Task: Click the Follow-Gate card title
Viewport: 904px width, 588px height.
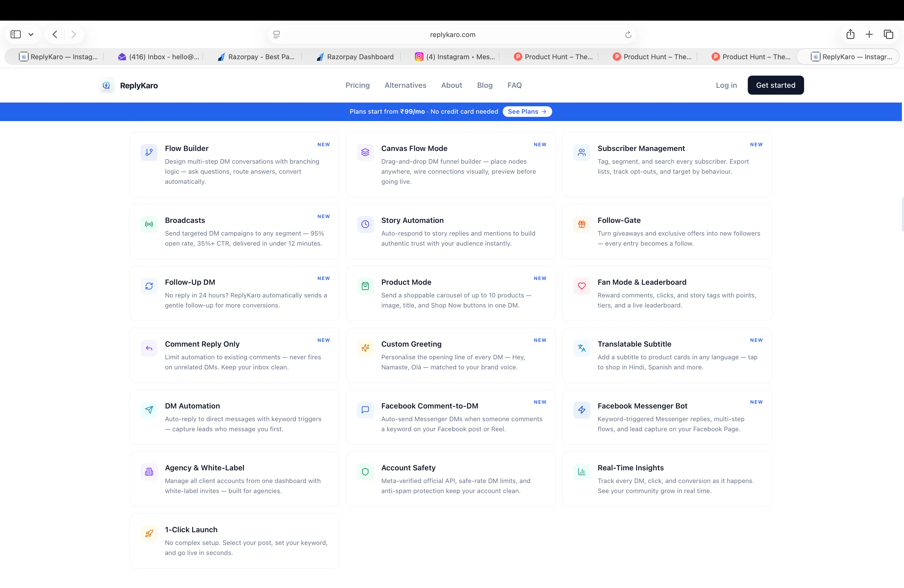Action: coord(619,220)
